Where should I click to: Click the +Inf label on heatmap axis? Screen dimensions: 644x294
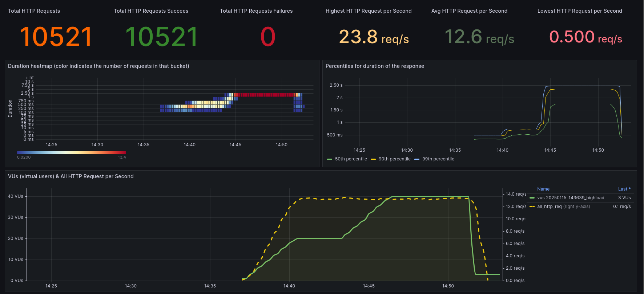[29, 78]
